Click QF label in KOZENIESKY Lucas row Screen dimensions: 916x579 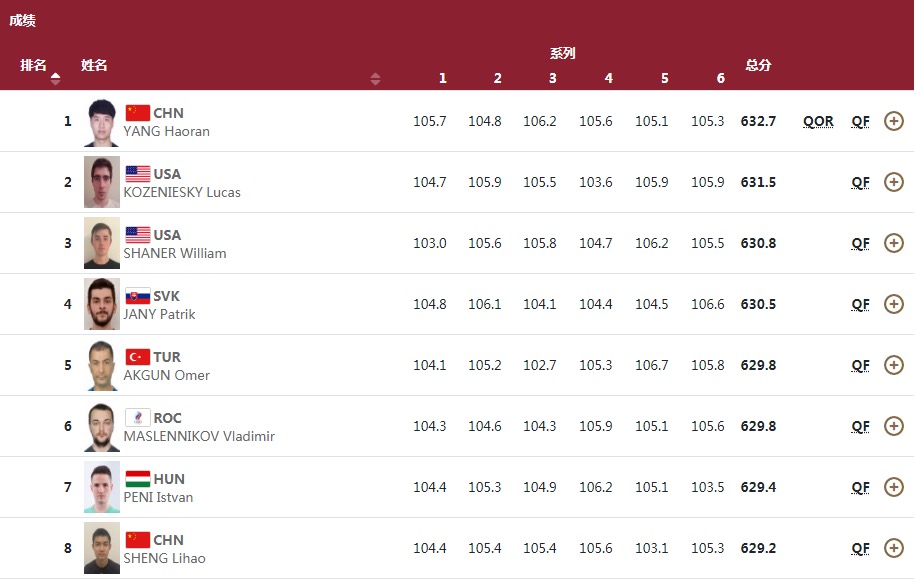pos(860,183)
